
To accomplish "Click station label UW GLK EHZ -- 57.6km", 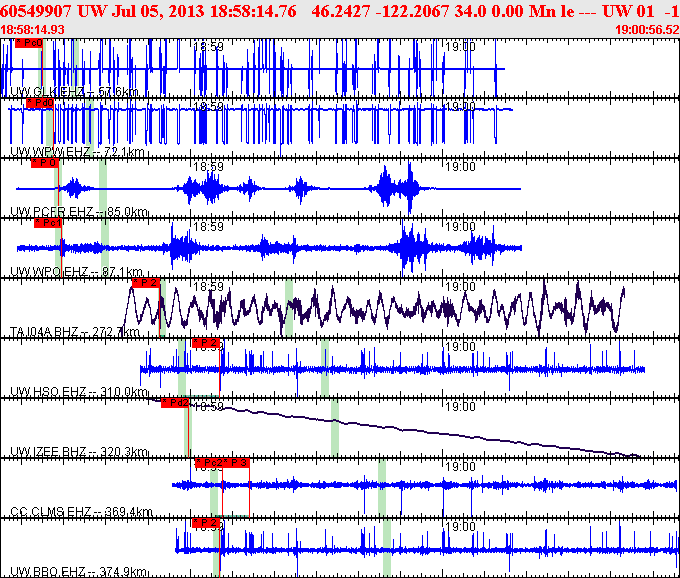I will point(74,91).
